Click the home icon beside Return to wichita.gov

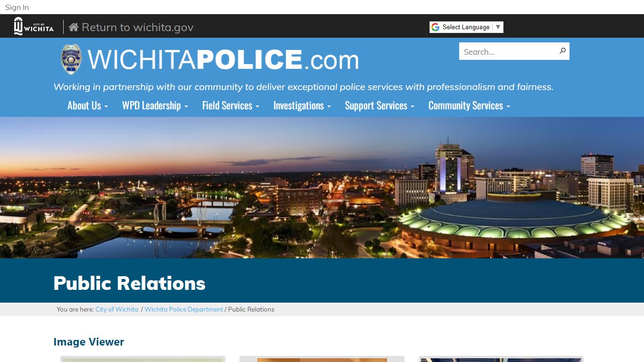tap(74, 27)
